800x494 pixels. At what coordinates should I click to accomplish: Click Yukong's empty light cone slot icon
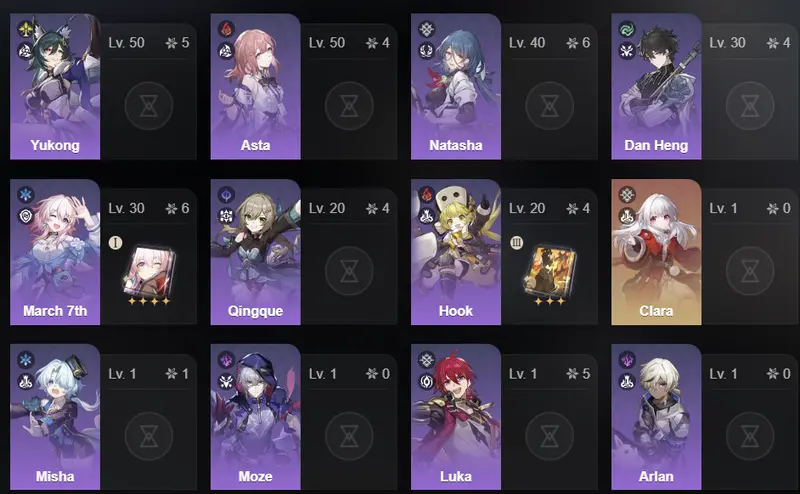coord(148,106)
